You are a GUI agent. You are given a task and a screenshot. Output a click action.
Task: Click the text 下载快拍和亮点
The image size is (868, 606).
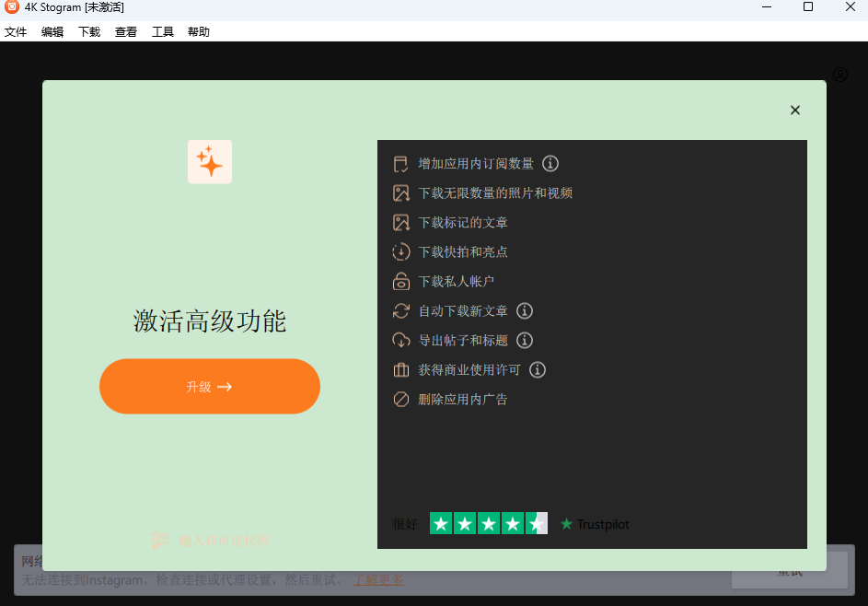pos(463,252)
